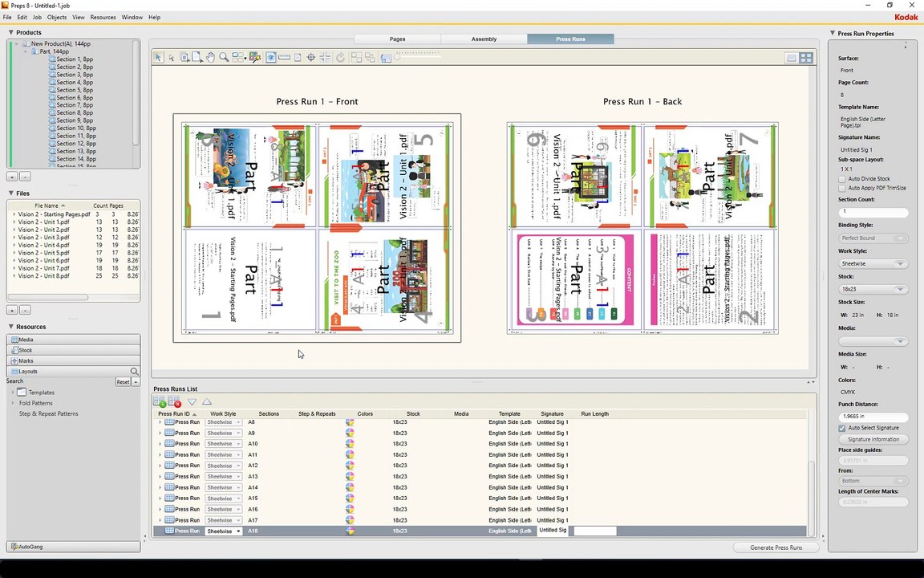
Task: Open the File menu
Action: point(7,17)
